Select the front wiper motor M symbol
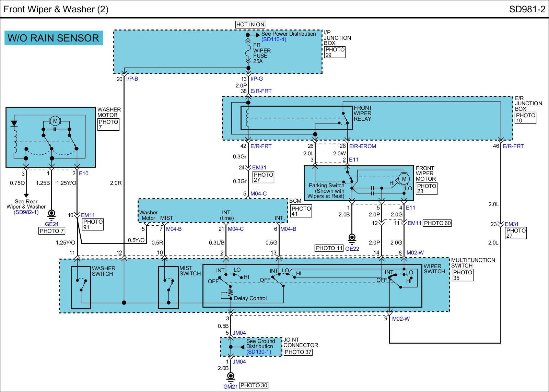This screenshot has height=392, width=549. 404,179
